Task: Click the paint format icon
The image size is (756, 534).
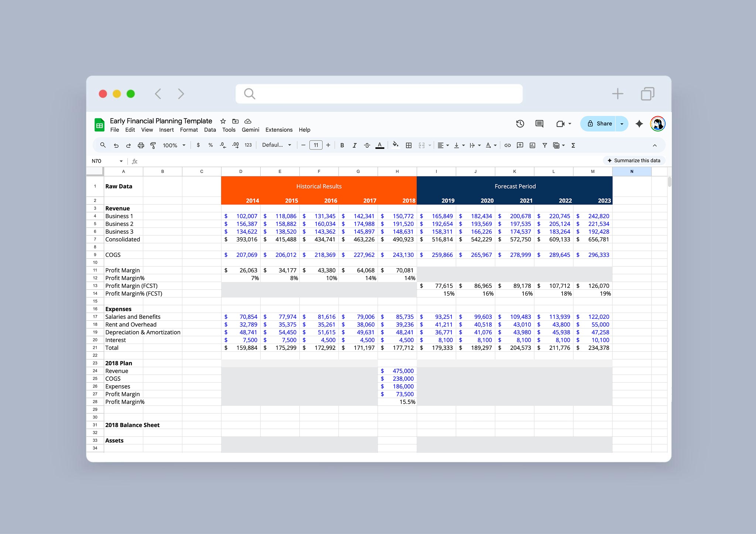Action: tap(153, 145)
